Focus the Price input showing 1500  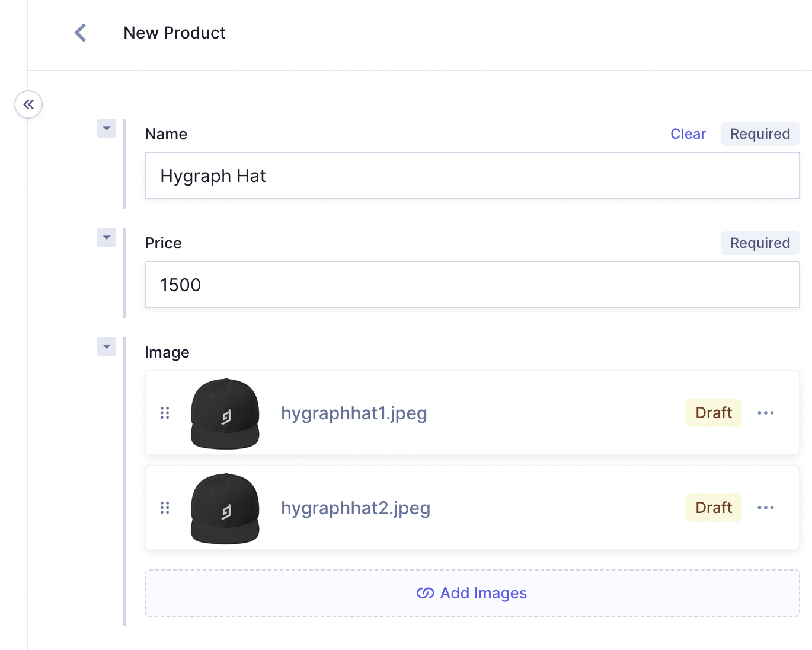click(472, 285)
